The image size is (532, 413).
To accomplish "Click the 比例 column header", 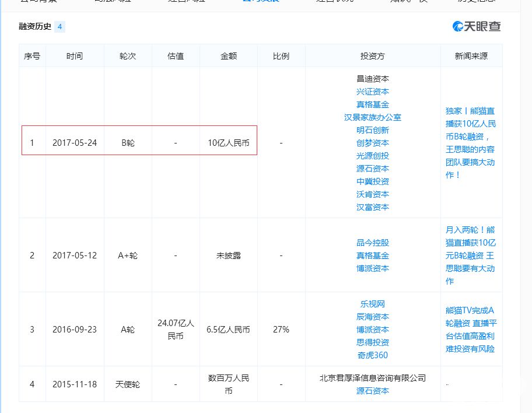I will pos(281,56).
